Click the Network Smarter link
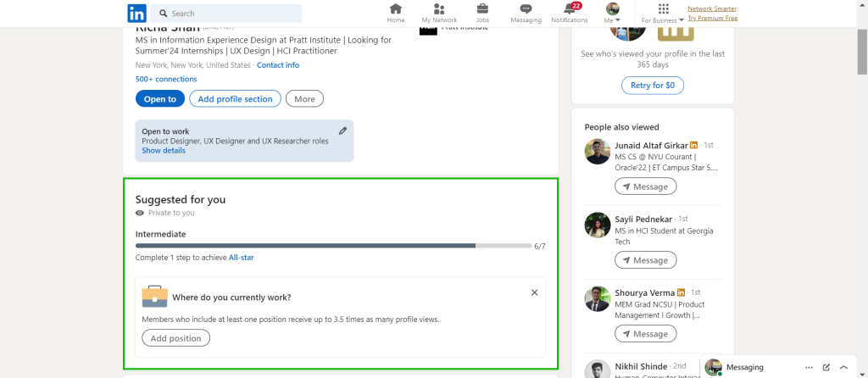Image resolution: width=868 pixels, height=378 pixels. 712,8
